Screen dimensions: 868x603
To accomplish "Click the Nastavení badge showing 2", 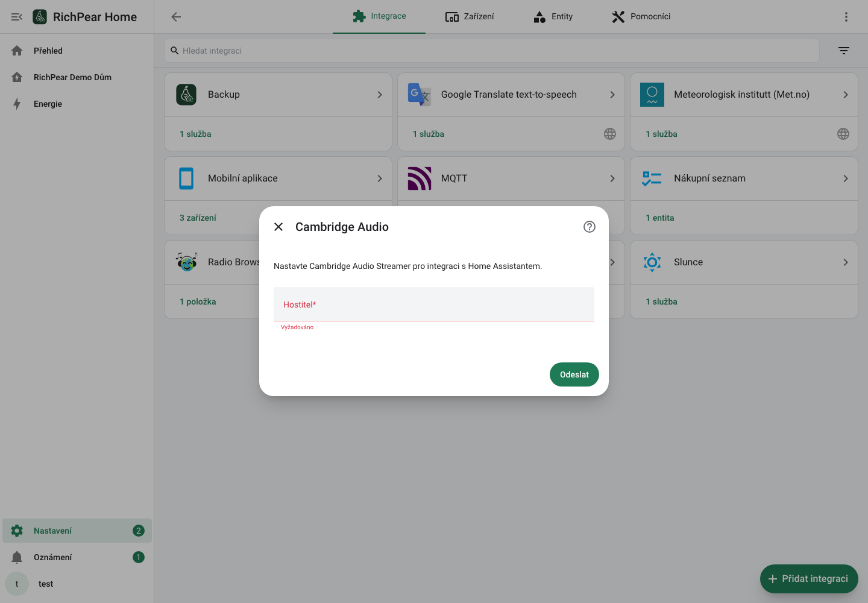I will pos(139,531).
